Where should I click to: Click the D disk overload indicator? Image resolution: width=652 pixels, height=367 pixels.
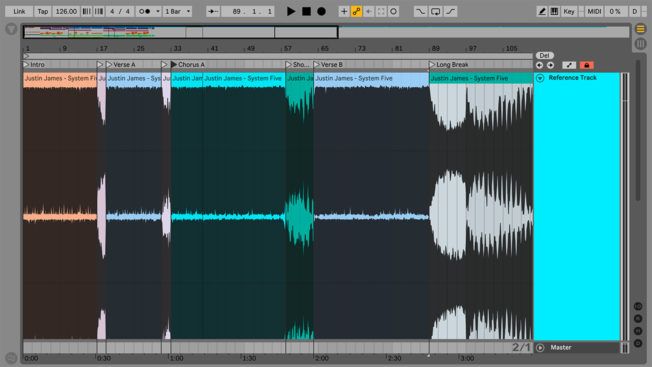pyautogui.click(x=635, y=11)
